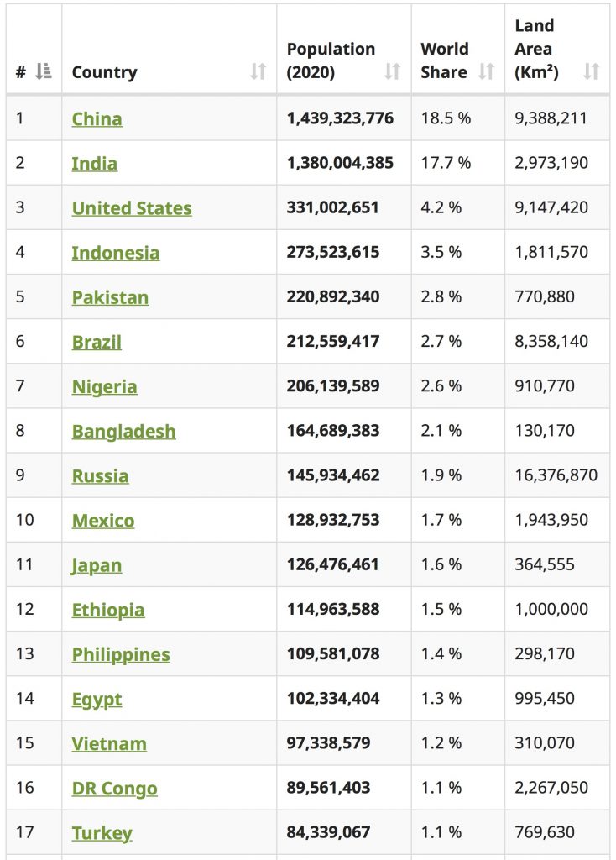The image size is (616, 860).
Task: Open the China country link
Action: [97, 118]
